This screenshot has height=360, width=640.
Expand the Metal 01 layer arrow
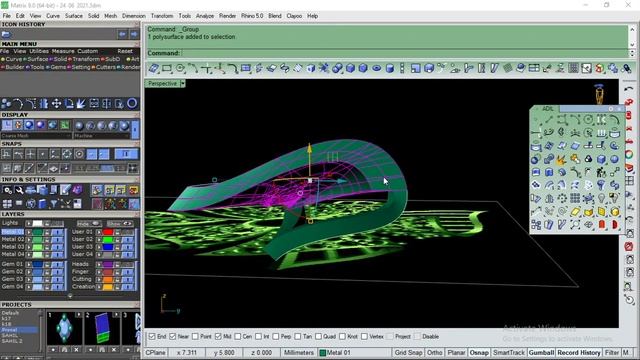point(29,232)
